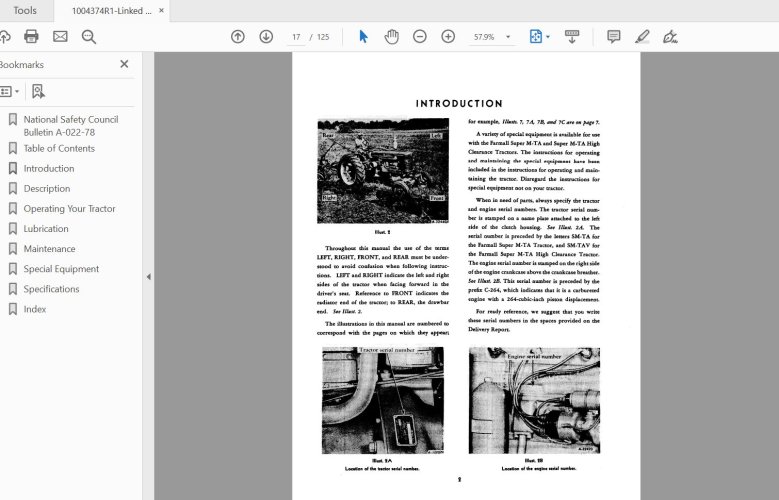Click the engine serial number illustration

[534, 400]
